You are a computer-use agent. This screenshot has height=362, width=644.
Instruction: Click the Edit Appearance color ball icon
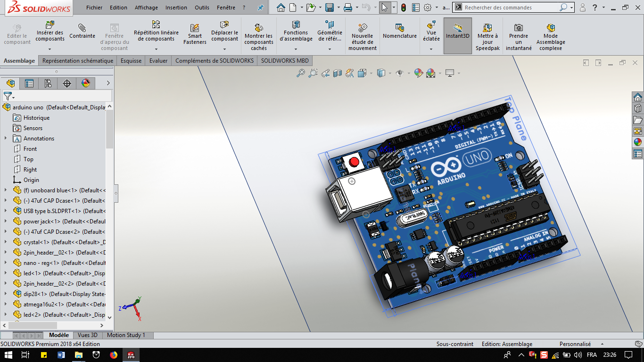[x=418, y=73]
